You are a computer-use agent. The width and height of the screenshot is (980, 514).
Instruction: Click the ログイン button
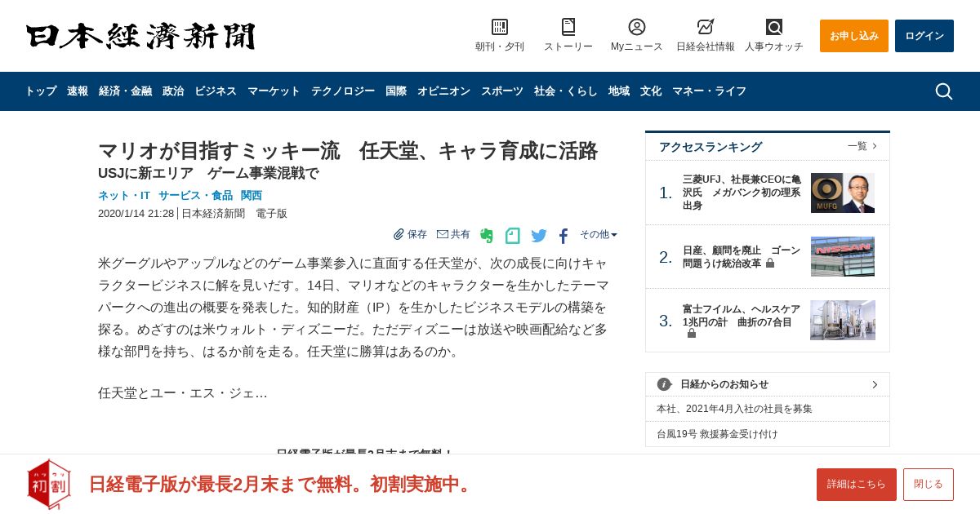(924, 36)
